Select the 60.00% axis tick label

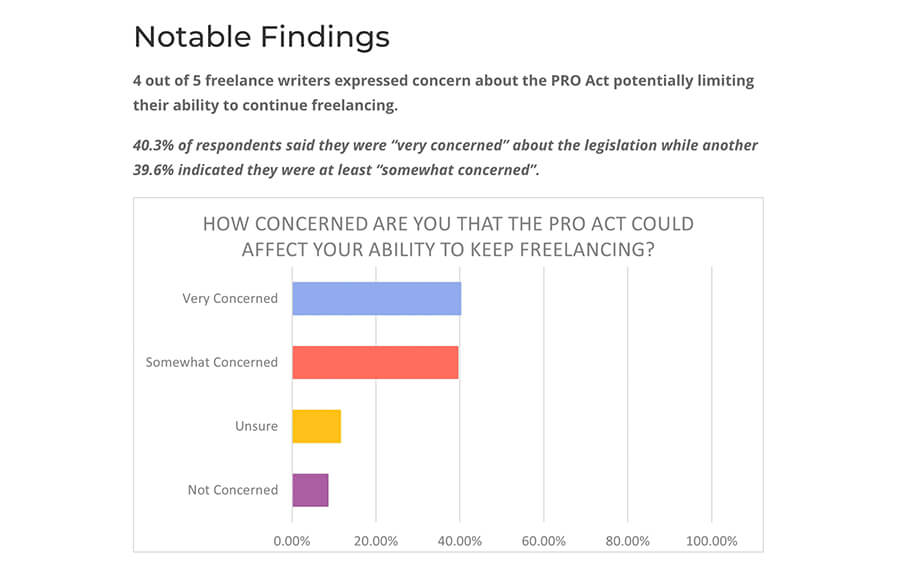tap(544, 541)
